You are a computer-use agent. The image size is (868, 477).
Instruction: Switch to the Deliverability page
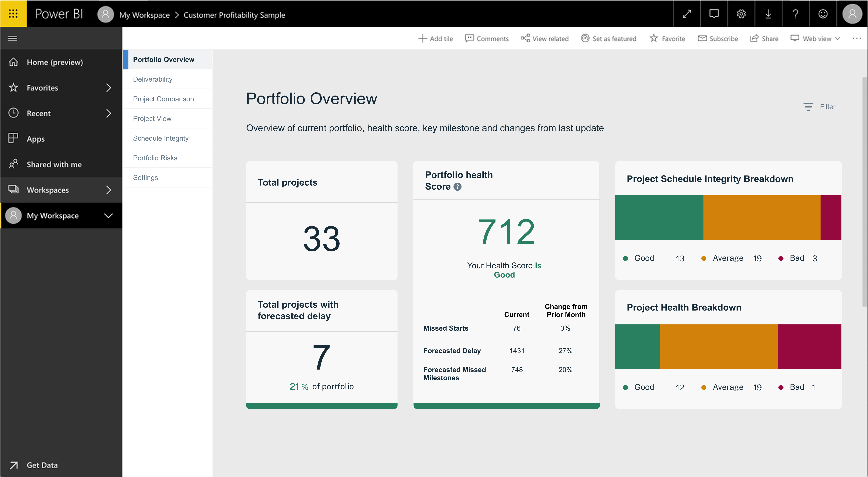click(x=153, y=79)
